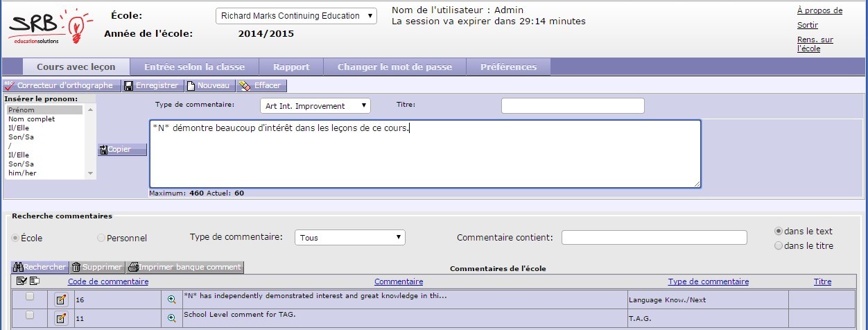Magnify full text of comment 11
Image resolution: width=868 pixels, height=330 pixels.
point(172,318)
